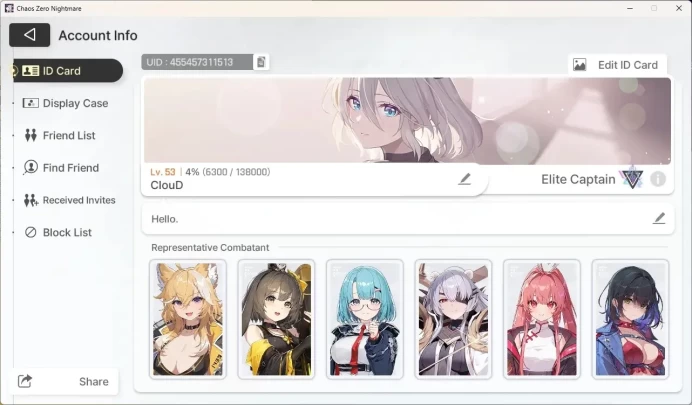Select the silver-haired eyepatch combatant card
Viewport: 692px width, 405px height.
pos(453,319)
